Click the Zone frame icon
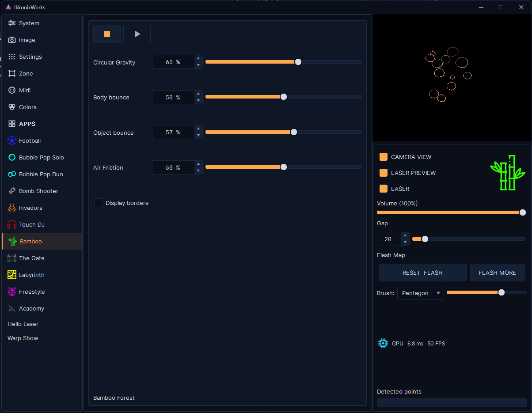Viewport: 532px width, 413px height. [x=12, y=73]
